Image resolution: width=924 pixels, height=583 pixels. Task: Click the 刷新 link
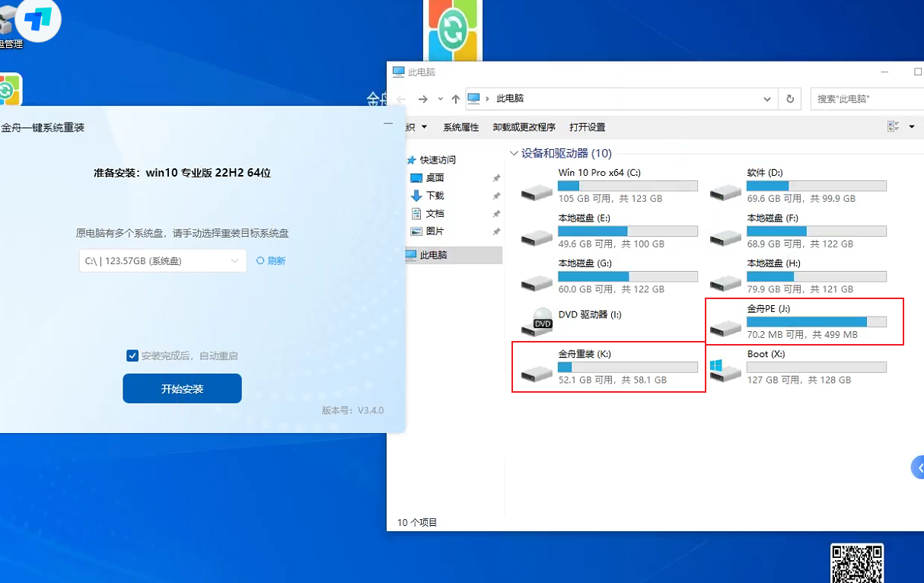(x=272, y=261)
